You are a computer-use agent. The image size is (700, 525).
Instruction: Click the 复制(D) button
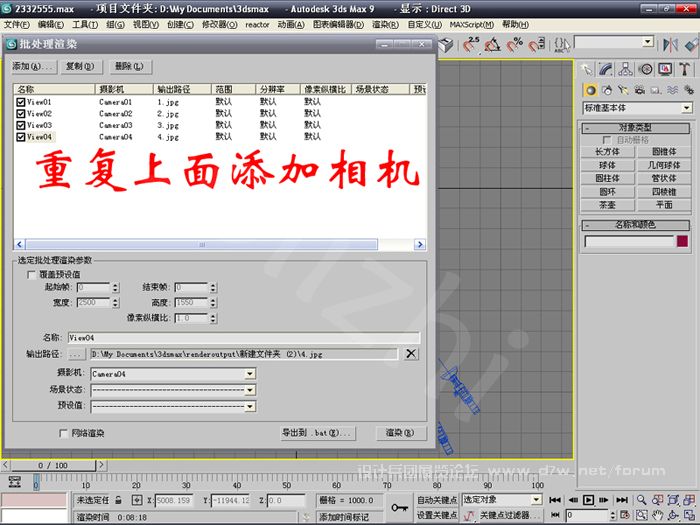(x=80, y=67)
